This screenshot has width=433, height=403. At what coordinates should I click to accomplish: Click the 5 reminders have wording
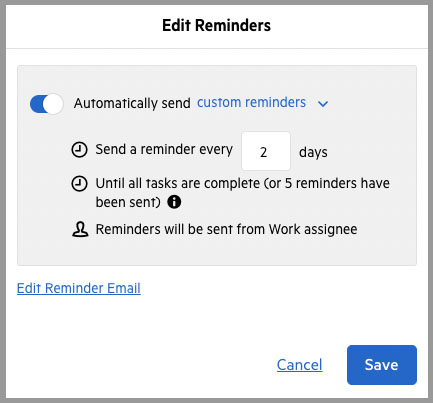[x=337, y=183]
